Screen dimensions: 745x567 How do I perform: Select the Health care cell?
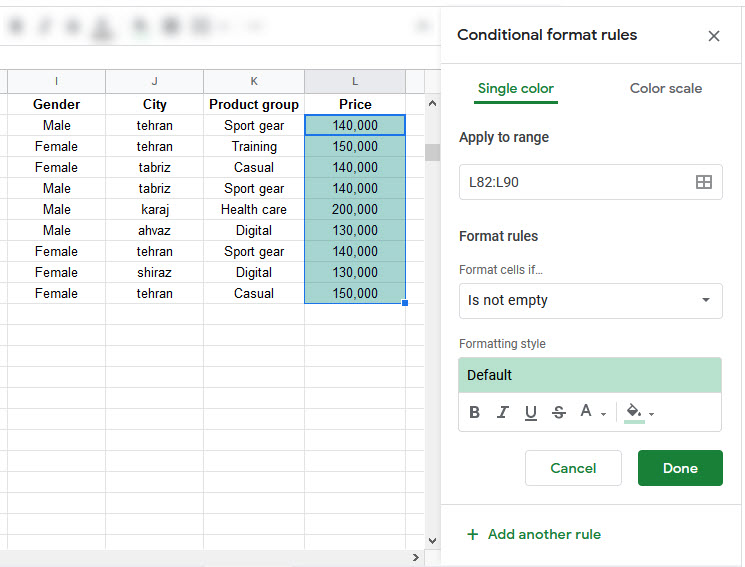coord(254,209)
